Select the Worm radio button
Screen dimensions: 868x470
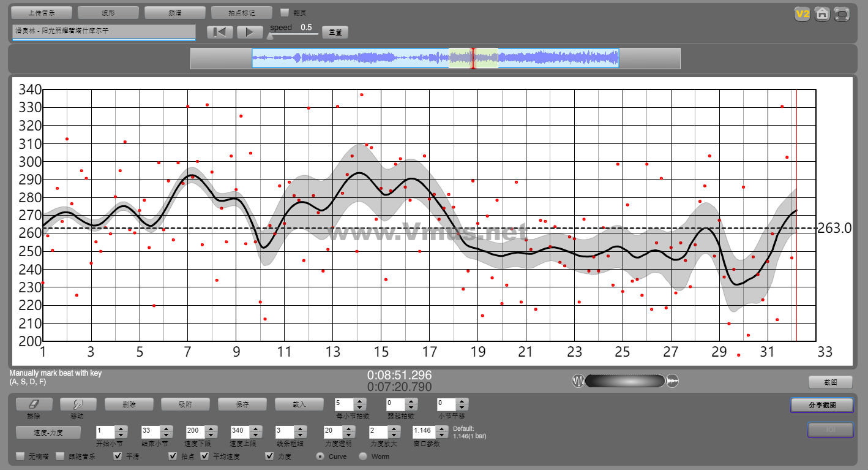coord(363,456)
